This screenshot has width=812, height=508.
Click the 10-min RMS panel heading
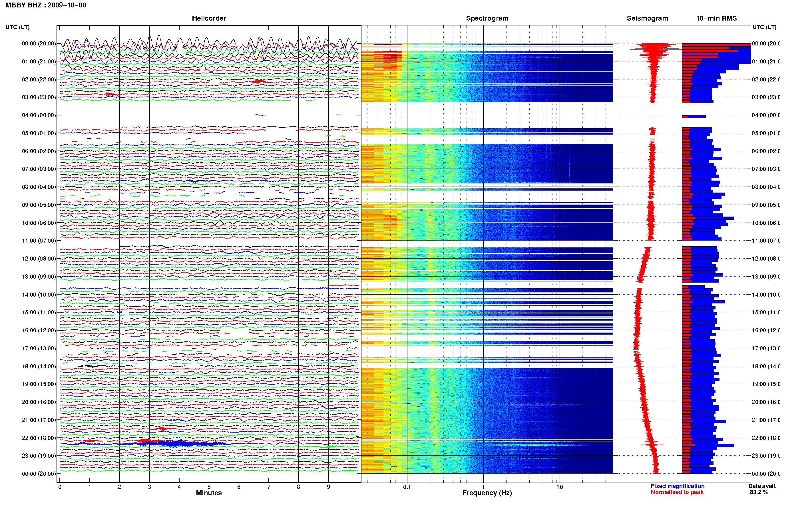pos(716,18)
